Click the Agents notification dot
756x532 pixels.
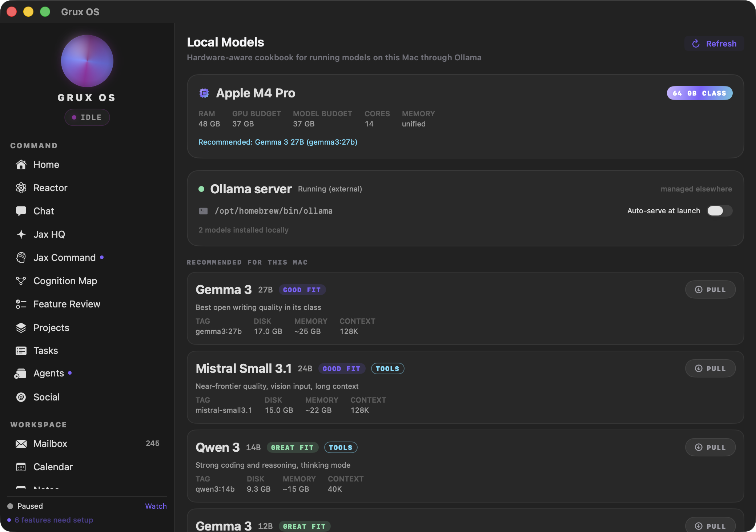click(70, 373)
